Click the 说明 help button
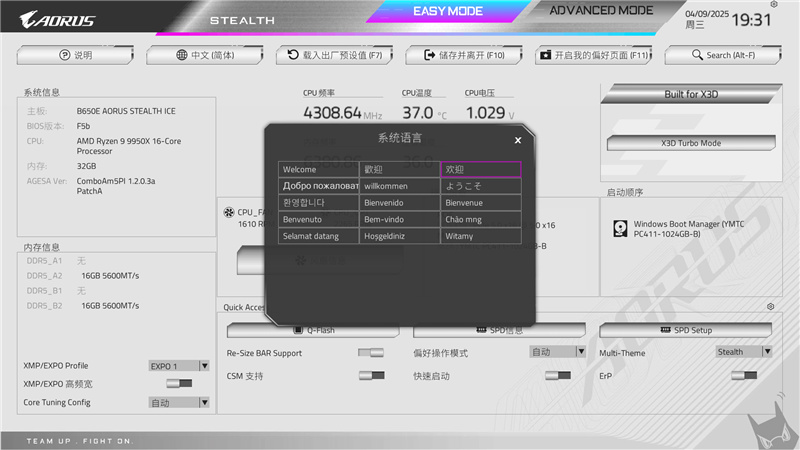800x450 pixels. coord(75,55)
